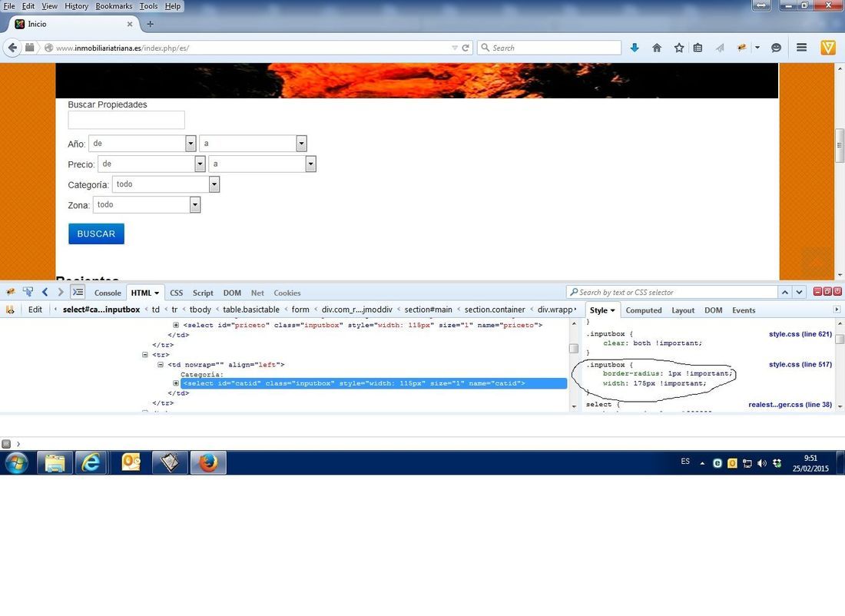Screen dimensions: 845x616
Task: Click Firebug back history arrow
Action: click(x=45, y=292)
